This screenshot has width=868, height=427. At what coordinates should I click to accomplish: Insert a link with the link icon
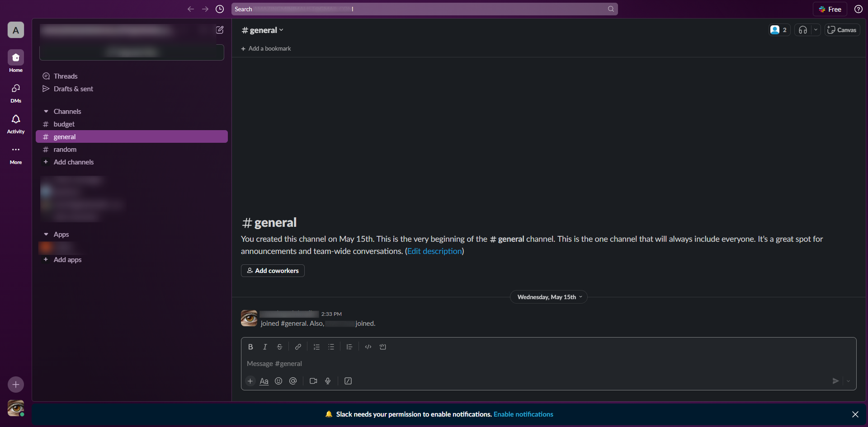point(298,347)
